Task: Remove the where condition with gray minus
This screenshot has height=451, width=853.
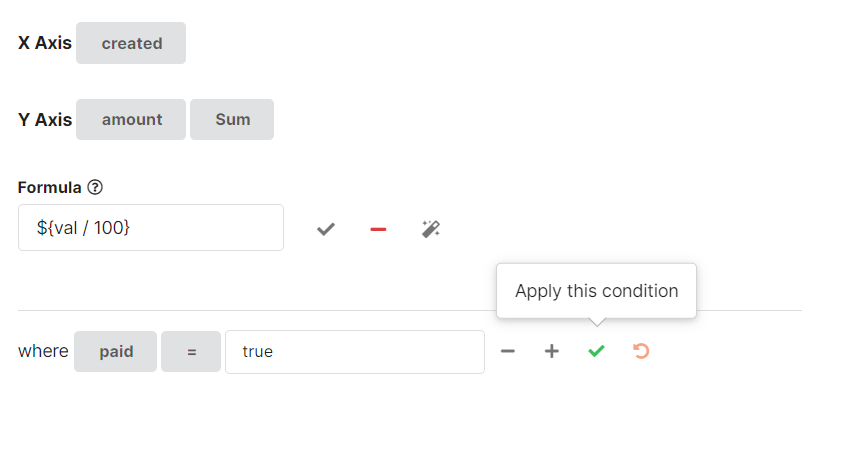Action: 508,352
